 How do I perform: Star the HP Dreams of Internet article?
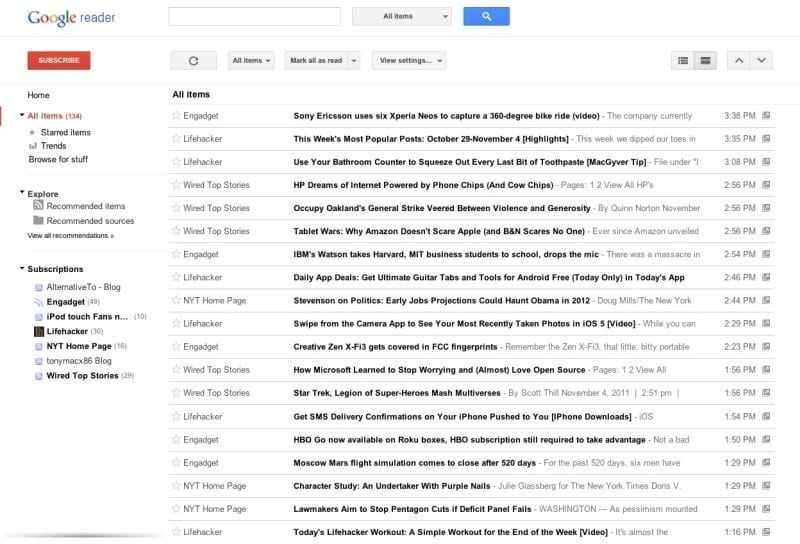pyautogui.click(x=176, y=185)
